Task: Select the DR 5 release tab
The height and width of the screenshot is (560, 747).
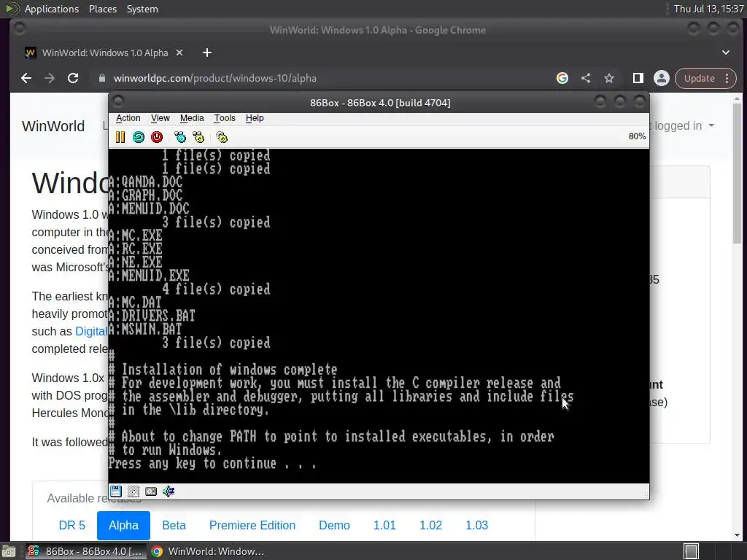Action: coord(72,525)
